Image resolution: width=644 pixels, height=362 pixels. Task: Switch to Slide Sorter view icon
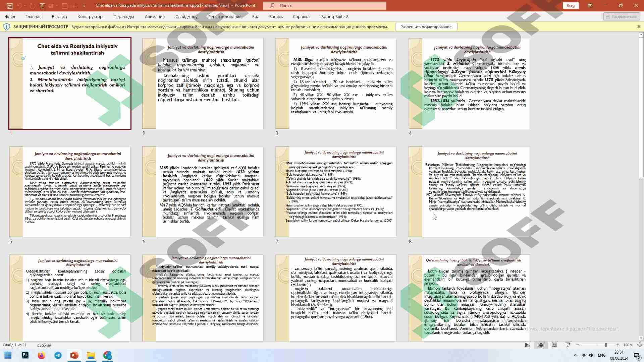pos(541,345)
